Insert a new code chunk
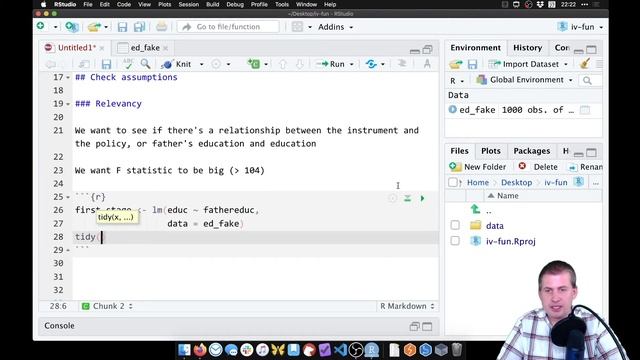This screenshot has width=640, height=360. 254,64
